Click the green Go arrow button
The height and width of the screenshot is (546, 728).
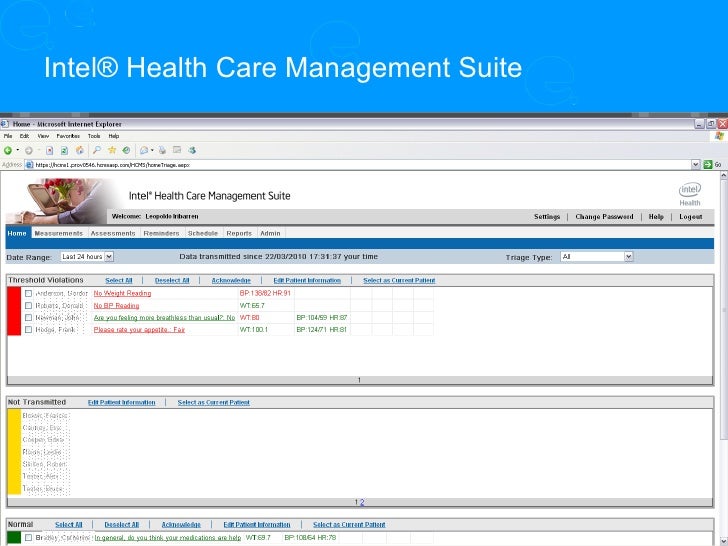click(x=708, y=164)
